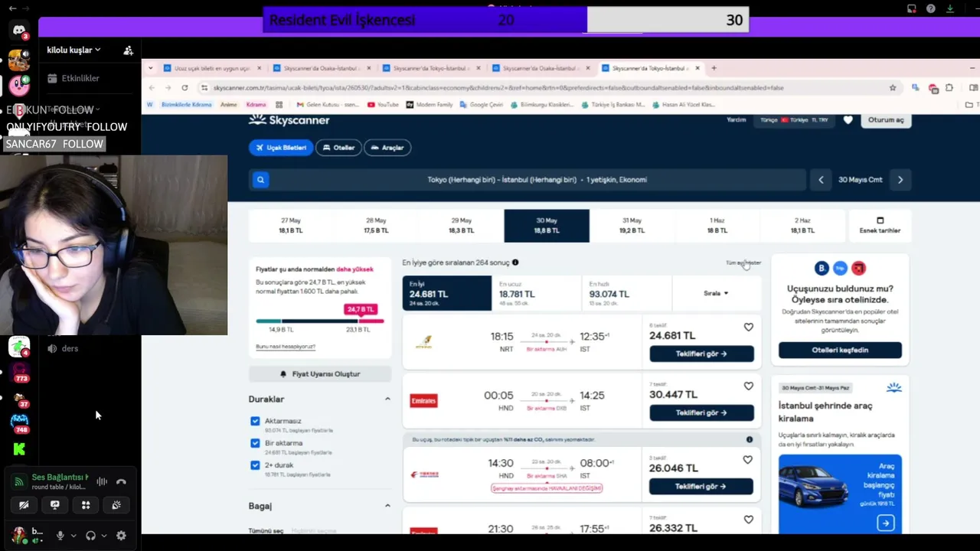Click the browser address bar URL
980x551 pixels.
click(x=498, y=88)
